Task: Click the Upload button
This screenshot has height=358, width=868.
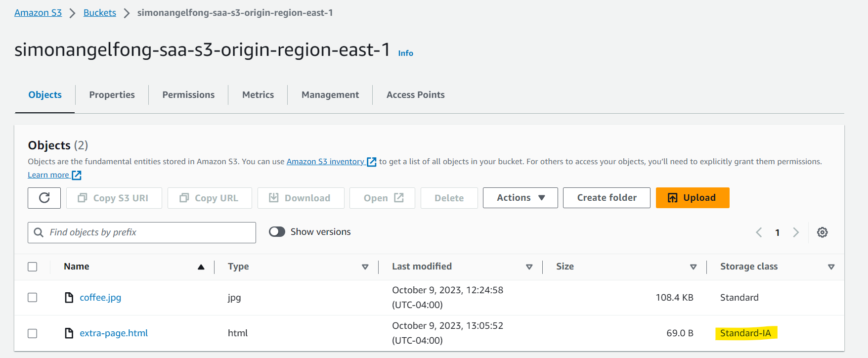Action: 693,198
